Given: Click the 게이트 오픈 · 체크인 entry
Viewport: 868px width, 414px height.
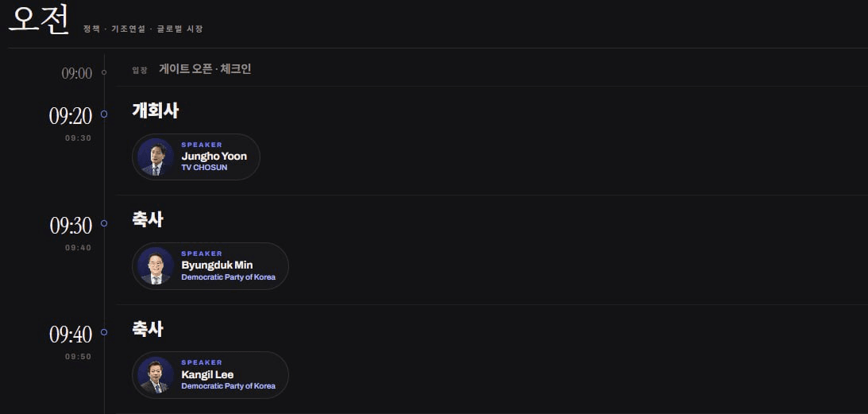Looking at the screenshot, I should click(x=206, y=69).
